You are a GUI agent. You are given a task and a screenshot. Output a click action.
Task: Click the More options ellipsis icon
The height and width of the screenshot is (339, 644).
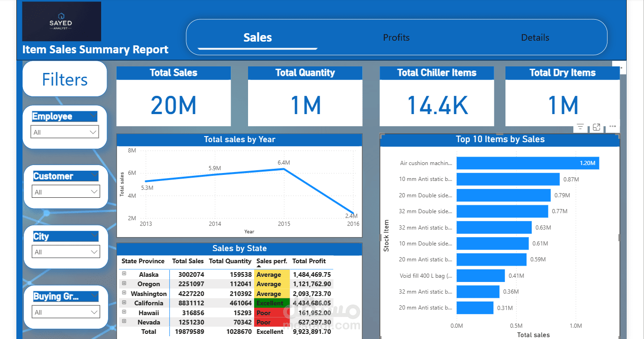click(x=613, y=126)
